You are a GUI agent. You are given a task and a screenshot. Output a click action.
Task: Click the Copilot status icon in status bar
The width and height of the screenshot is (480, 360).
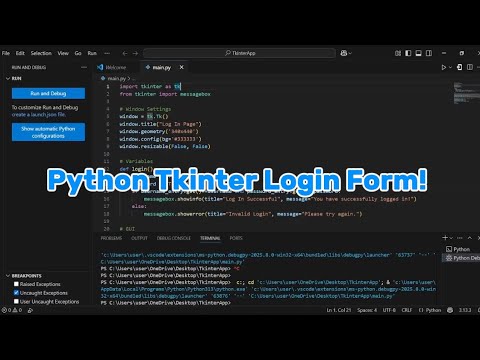tap(450, 310)
